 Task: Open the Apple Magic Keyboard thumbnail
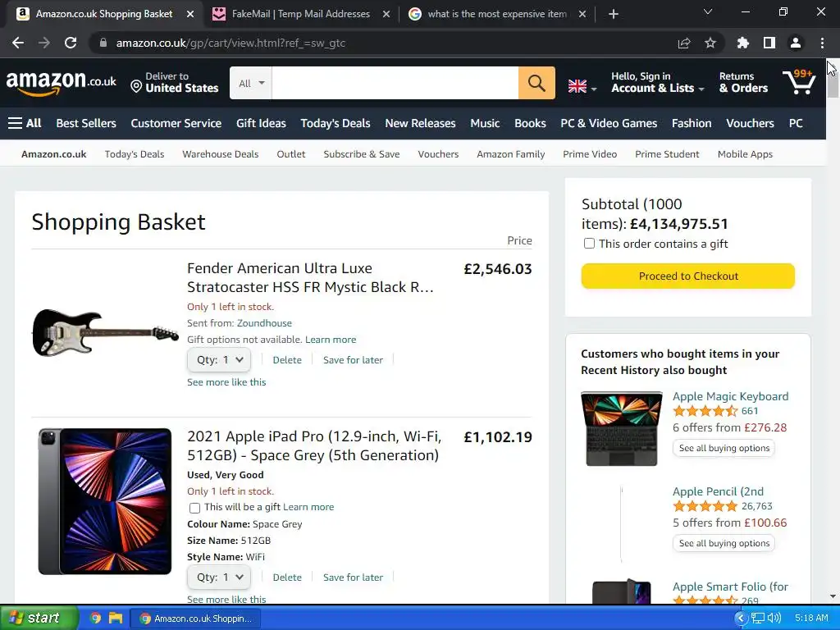(x=622, y=428)
